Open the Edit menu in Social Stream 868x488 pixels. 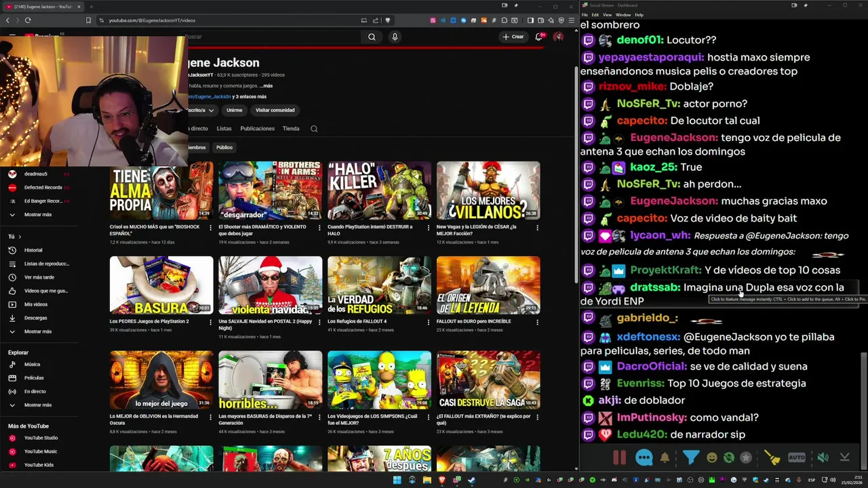click(x=595, y=14)
